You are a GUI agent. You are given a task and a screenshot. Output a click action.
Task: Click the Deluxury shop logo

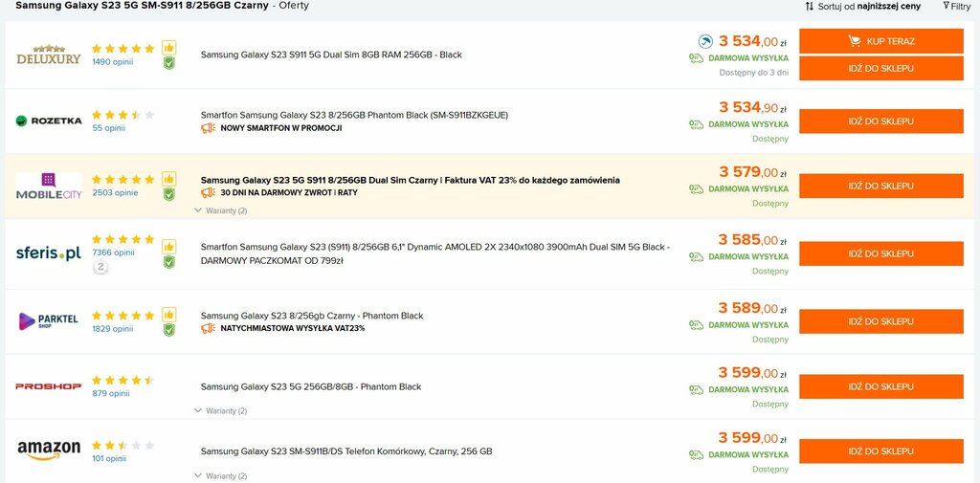click(49, 55)
